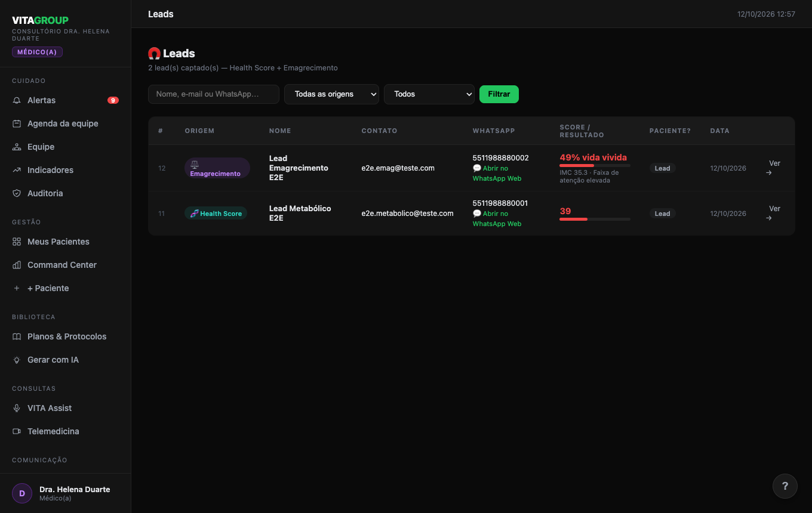The image size is (812, 513).
Task: Click the Health Score origin tag
Action: (x=216, y=214)
